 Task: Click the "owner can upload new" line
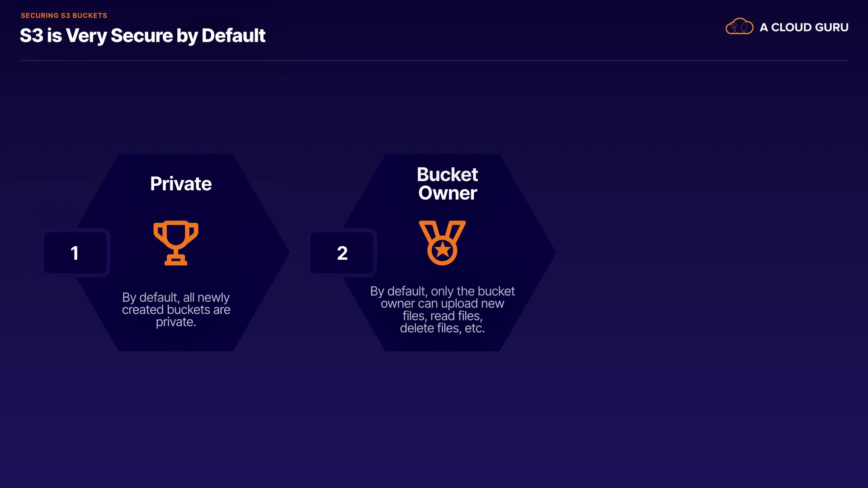point(442,303)
